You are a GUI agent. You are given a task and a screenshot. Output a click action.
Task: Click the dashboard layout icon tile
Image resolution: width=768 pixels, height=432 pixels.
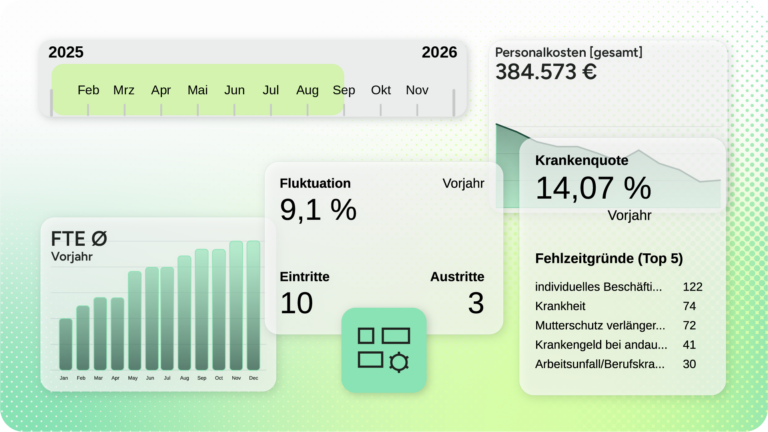383,349
